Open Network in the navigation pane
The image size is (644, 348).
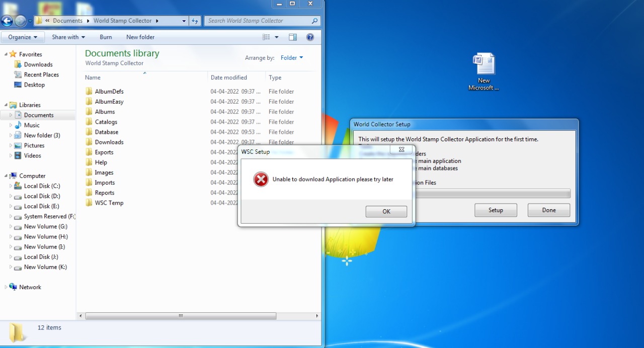point(30,287)
